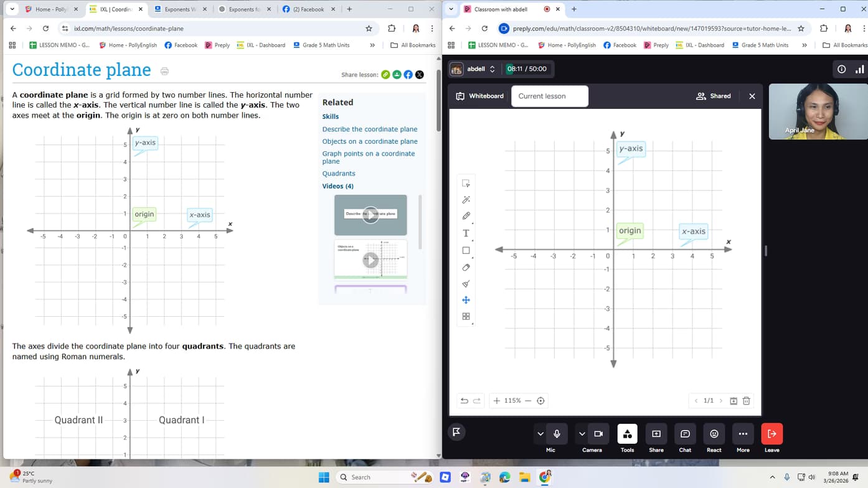This screenshot has width=868, height=488.
Task: Expand microphone options chevron
Action: tap(540, 434)
